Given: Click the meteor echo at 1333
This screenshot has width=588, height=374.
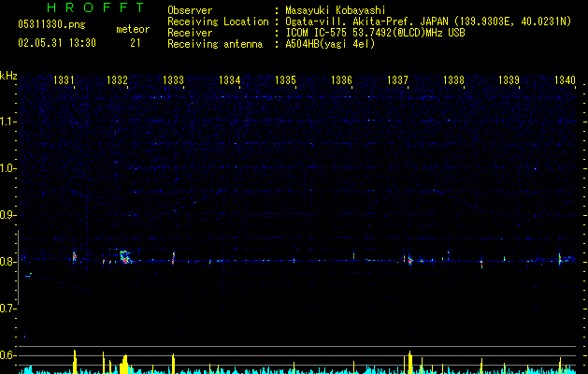Looking at the screenshot, I should pyautogui.click(x=173, y=258).
